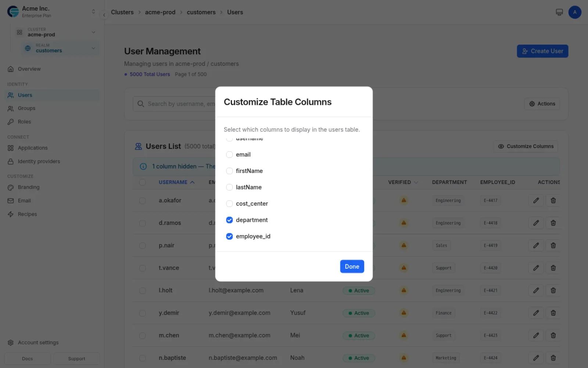Uncheck the employee_id column checkbox
Viewport: 588px width, 368px height.
tap(229, 236)
